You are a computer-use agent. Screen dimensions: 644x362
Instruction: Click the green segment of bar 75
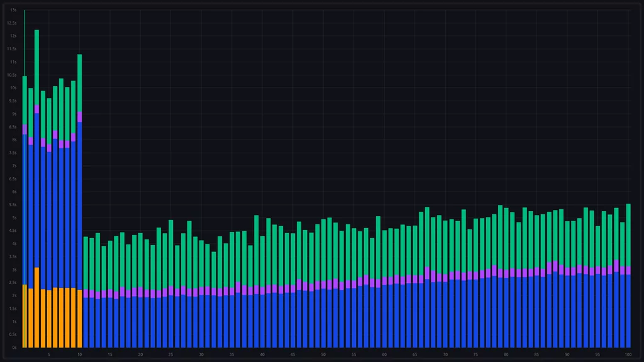click(x=476, y=245)
